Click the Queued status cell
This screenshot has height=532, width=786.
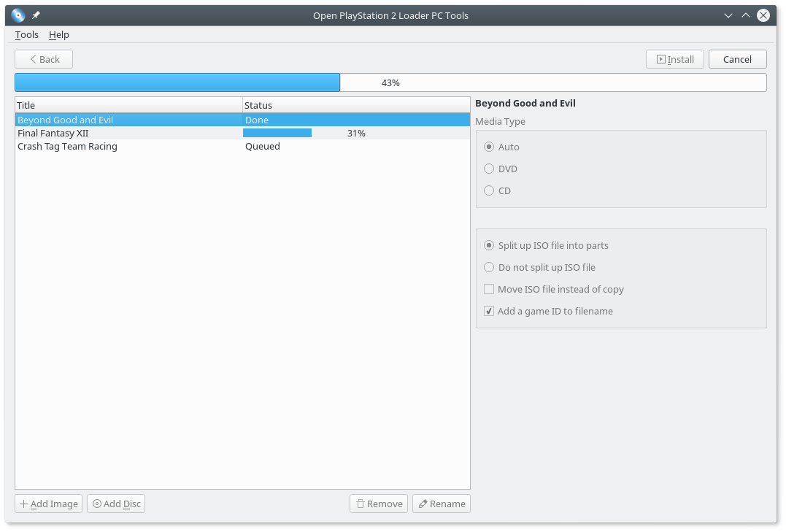coord(356,147)
